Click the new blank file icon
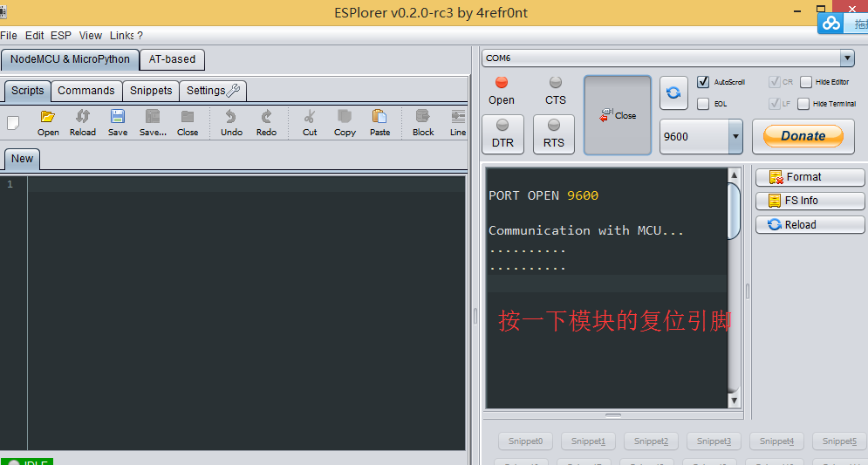This screenshot has width=868, height=465. tap(13, 123)
